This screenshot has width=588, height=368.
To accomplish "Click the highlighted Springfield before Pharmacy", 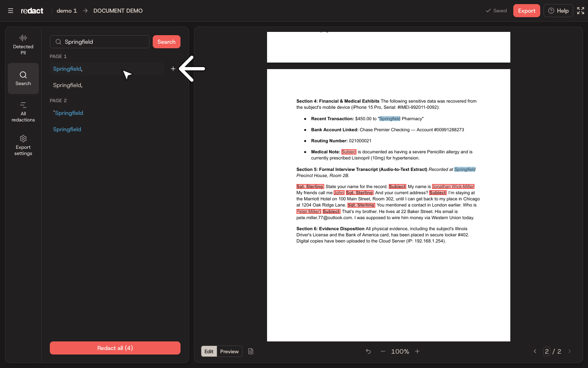I will (390, 119).
